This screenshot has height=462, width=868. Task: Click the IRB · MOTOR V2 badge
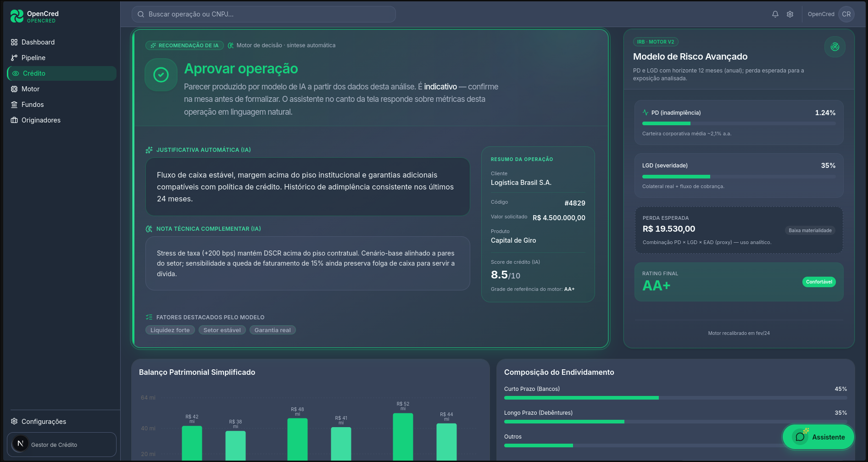pos(656,42)
